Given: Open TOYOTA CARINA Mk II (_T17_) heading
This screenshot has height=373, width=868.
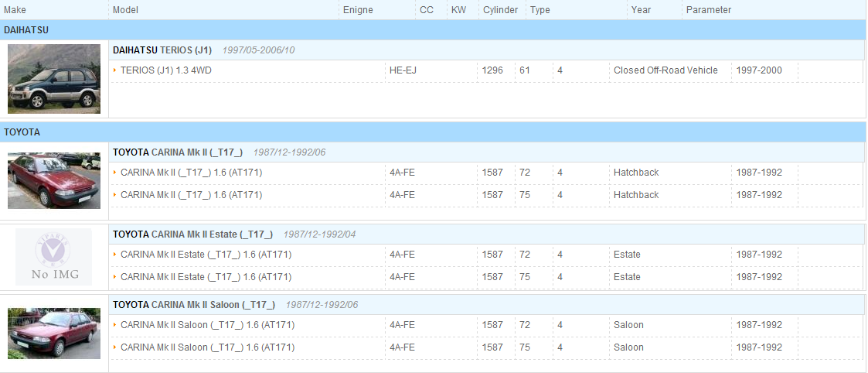Looking at the screenshot, I should pos(178,152).
